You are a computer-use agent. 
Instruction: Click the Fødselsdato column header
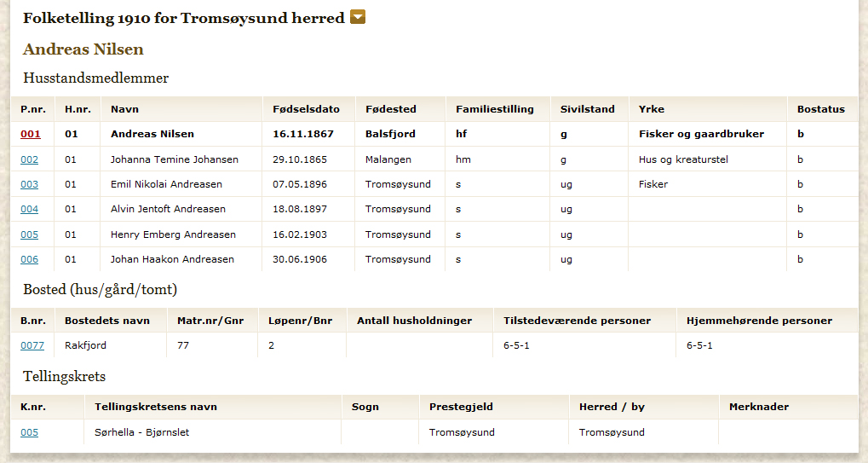[306, 109]
